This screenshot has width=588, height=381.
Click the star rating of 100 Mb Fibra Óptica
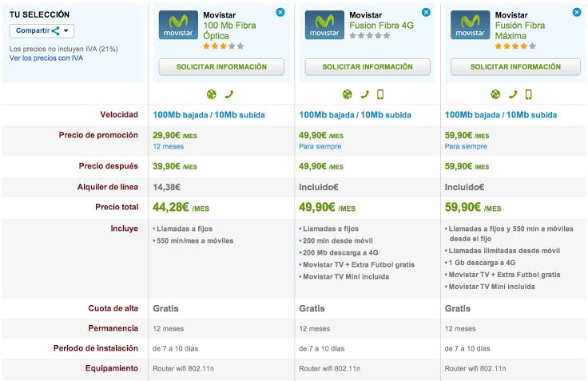point(224,46)
